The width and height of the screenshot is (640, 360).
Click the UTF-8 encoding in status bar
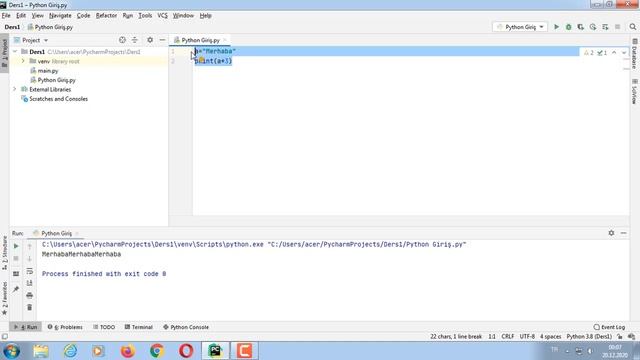click(x=527, y=337)
